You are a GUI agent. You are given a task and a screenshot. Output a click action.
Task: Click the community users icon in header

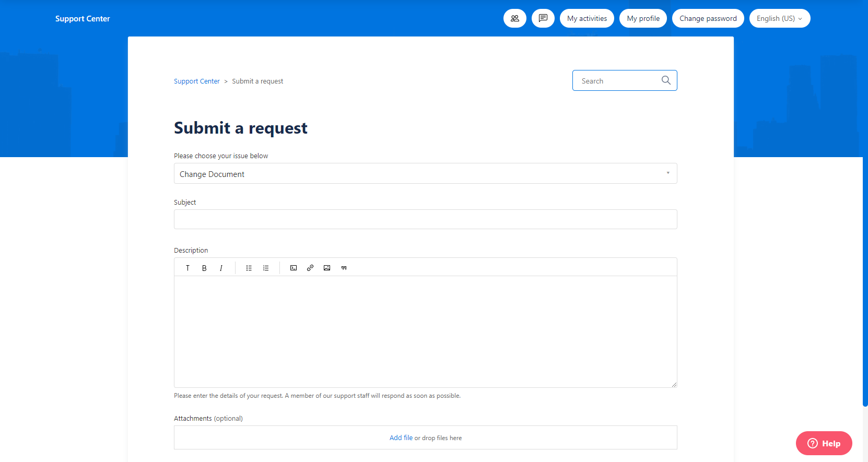514,18
